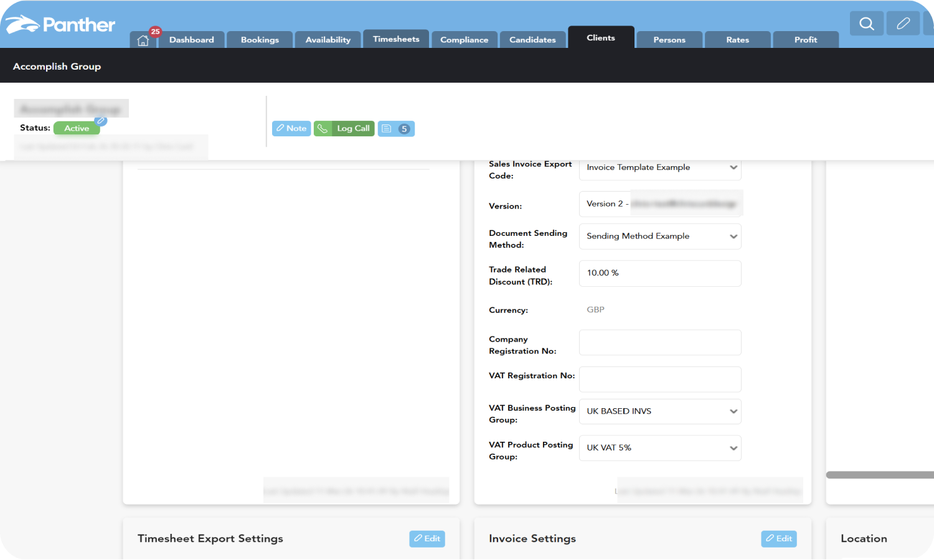The width and height of the screenshot is (934, 560).
Task: Click the phone icon on Log Call
Action: click(x=323, y=129)
